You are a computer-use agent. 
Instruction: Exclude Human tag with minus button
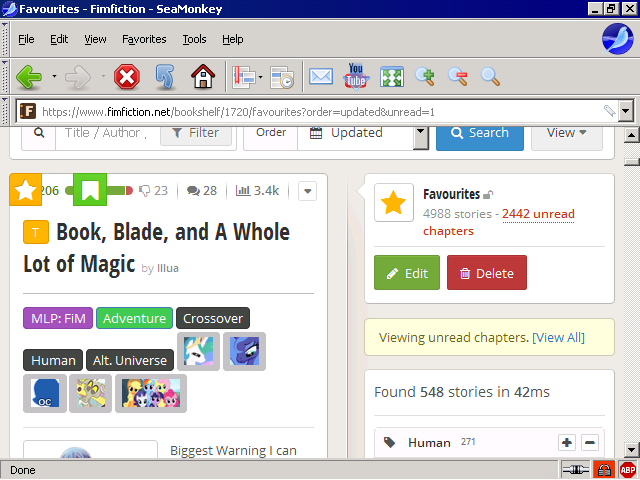[x=590, y=442]
